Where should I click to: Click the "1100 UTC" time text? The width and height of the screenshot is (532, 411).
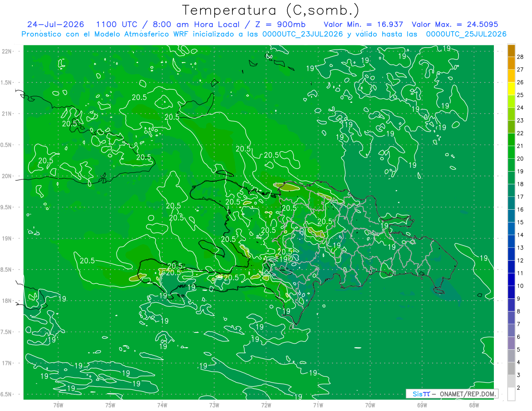pos(118,24)
